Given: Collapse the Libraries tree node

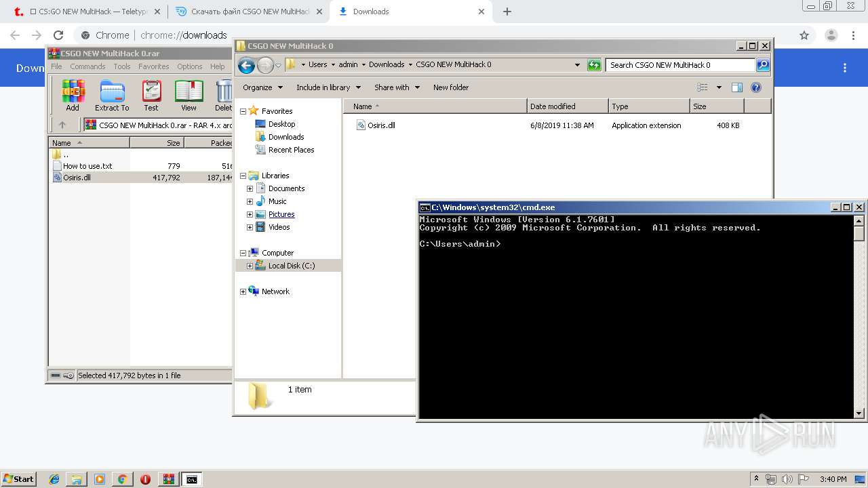Looking at the screenshot, I should click(243, 176).
